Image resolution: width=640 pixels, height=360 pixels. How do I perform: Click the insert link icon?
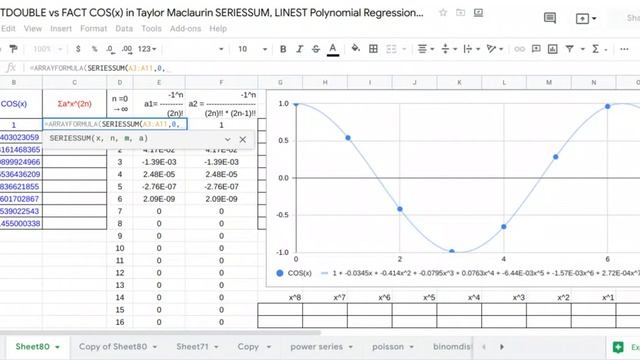520,49
